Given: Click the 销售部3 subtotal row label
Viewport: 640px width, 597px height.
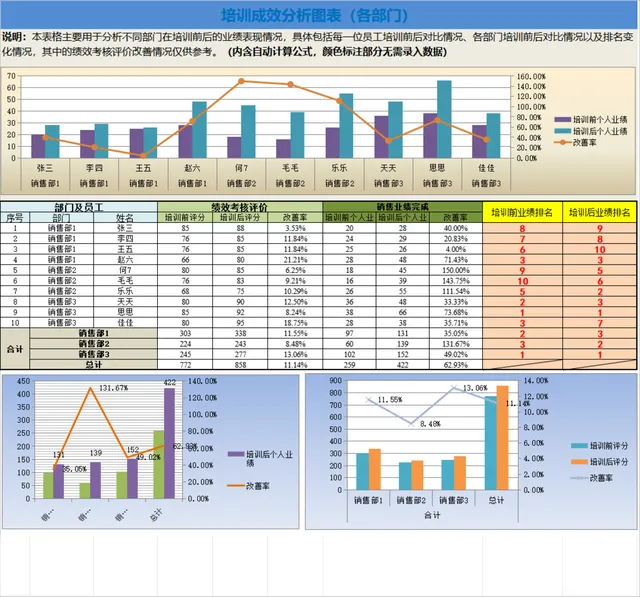Looking at the screenshot, I should (93, 354).
